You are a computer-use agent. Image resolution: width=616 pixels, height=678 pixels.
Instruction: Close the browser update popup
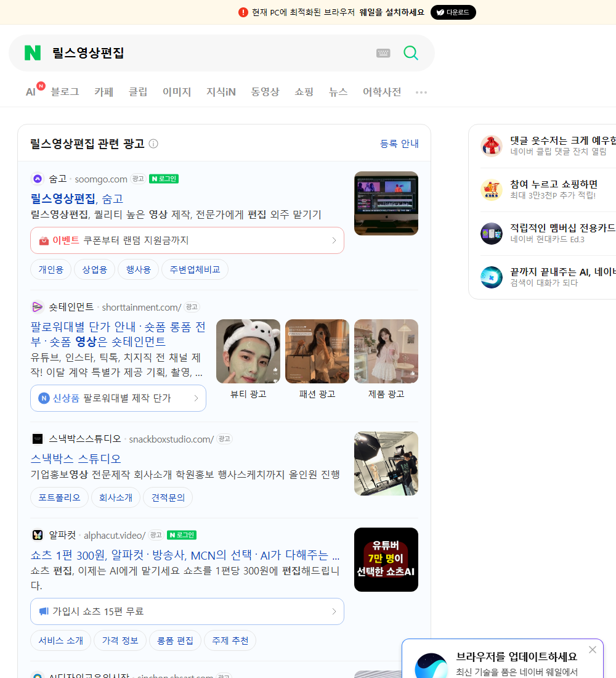(x=592, y=650)
